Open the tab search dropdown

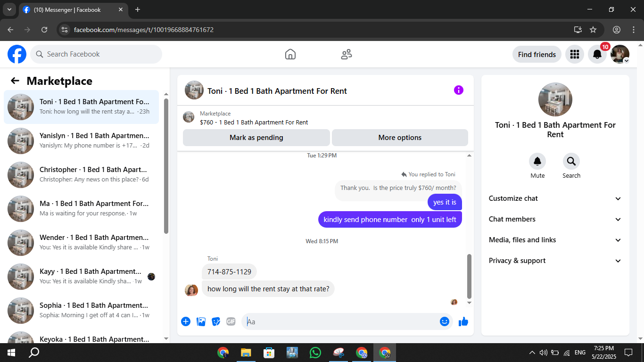pos(9,9)
